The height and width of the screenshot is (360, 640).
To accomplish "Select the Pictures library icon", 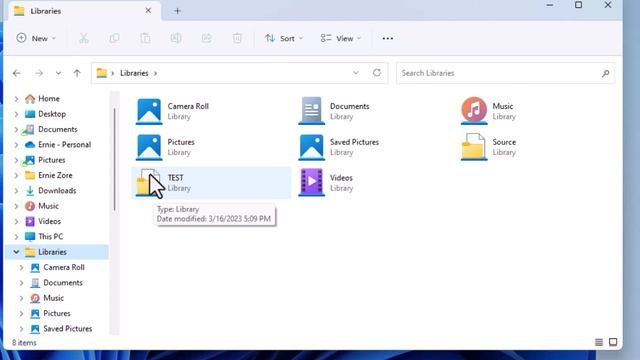I will (149, 147).
